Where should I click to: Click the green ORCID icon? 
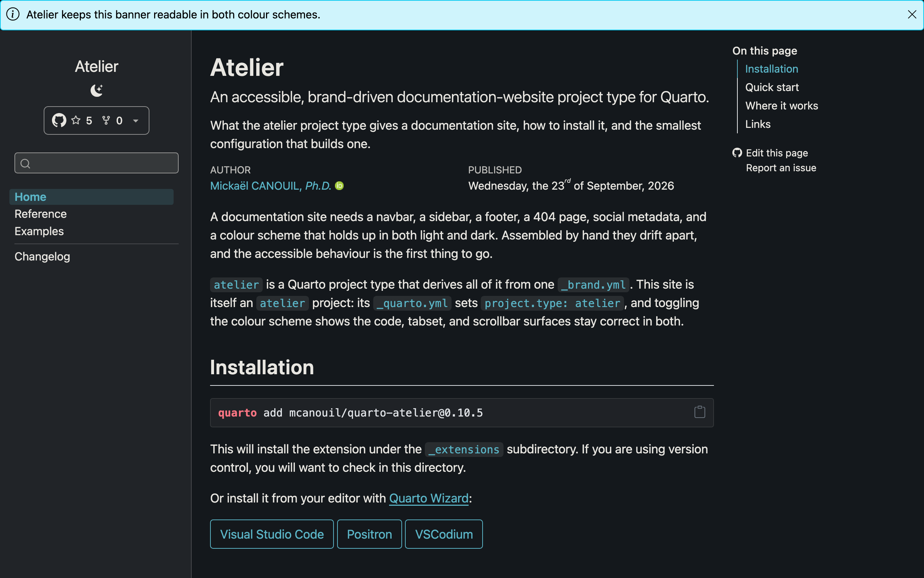click(339, 186)
